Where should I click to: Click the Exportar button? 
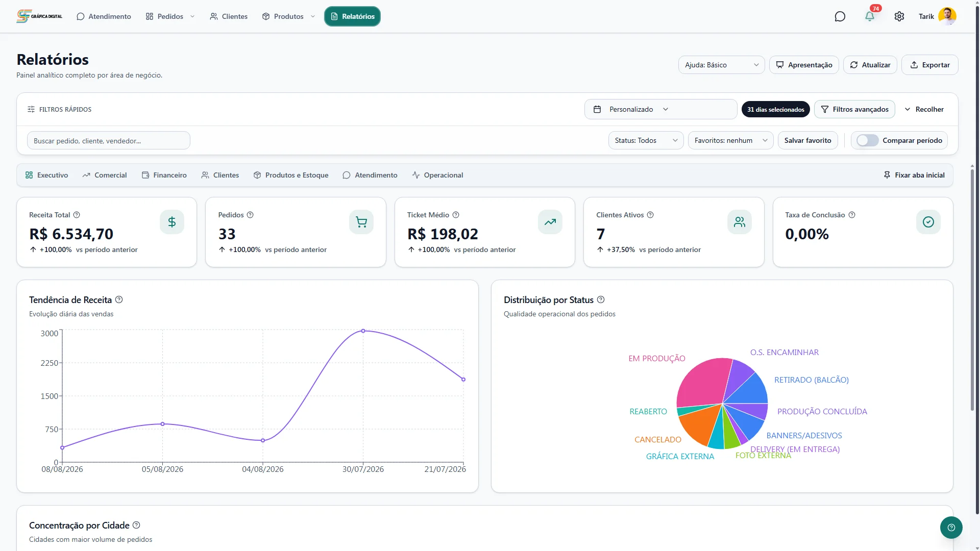pyautogui.click(x=929, y=65)
